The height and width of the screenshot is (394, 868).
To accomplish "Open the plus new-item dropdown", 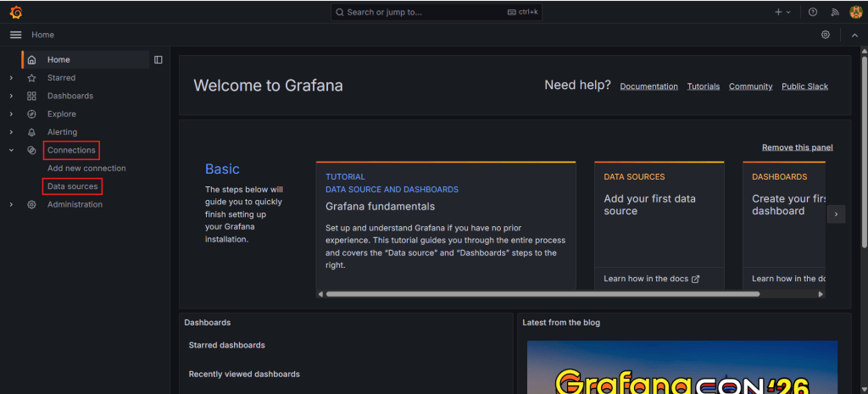I will pyautogui.click(x=782, y=12).
